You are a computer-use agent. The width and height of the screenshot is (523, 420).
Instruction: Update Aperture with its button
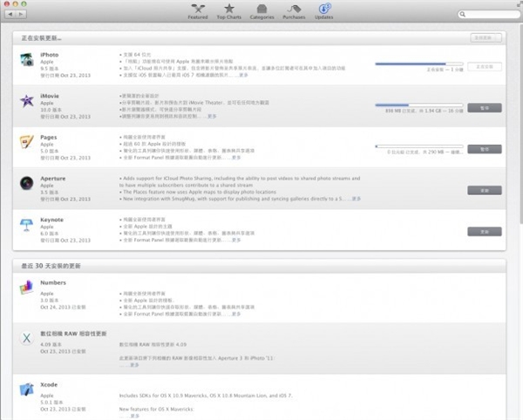[485, 190]
